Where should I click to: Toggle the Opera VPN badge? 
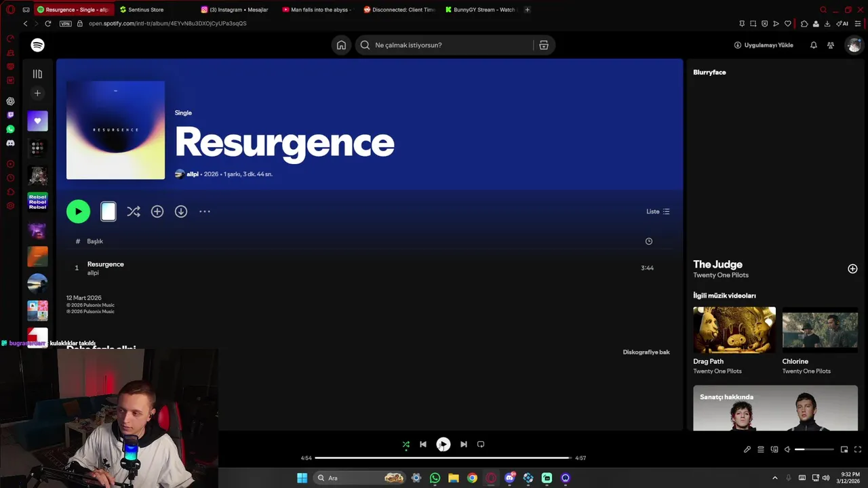tap(65, 23)
